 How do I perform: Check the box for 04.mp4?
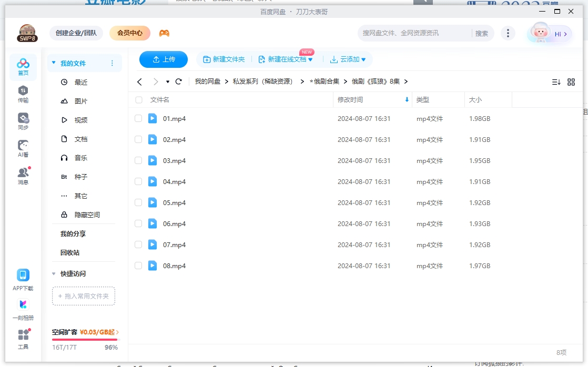point(138,181)
